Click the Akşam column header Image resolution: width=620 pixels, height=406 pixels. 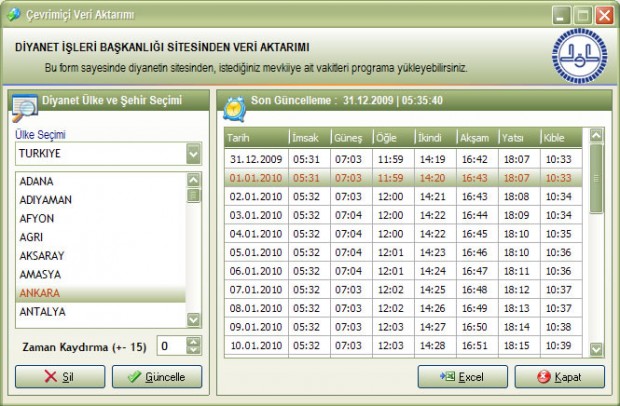[477, 138]
